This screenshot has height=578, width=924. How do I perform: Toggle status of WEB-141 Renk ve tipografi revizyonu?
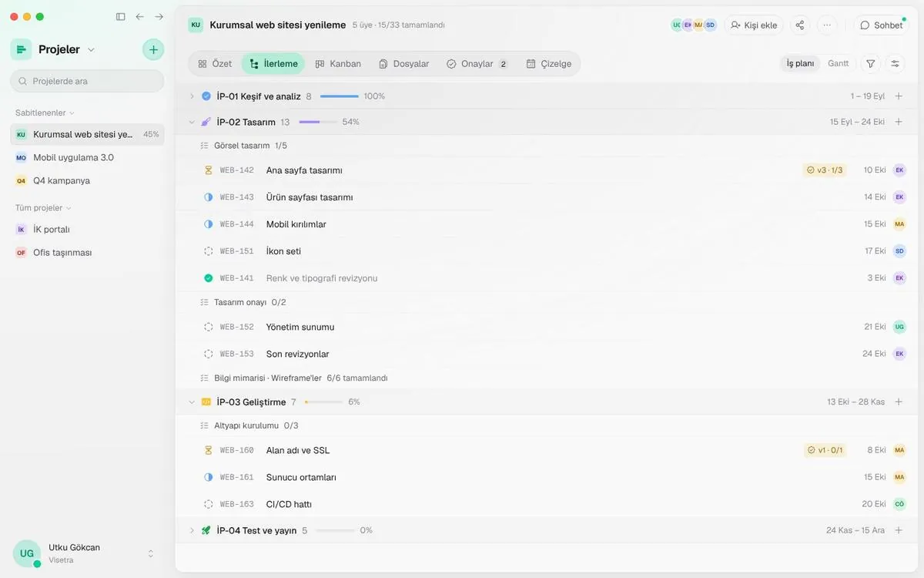(208, 278)
